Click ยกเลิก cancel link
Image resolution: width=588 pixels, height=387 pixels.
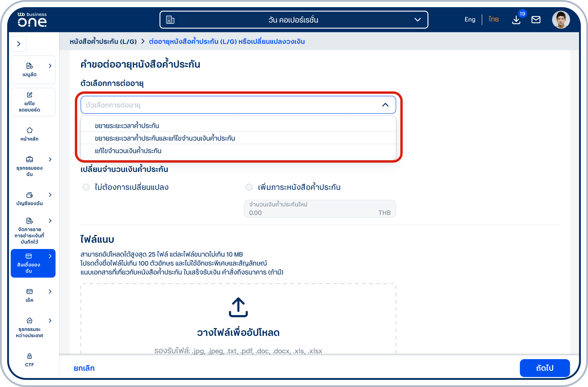click(x=84, y=368)
